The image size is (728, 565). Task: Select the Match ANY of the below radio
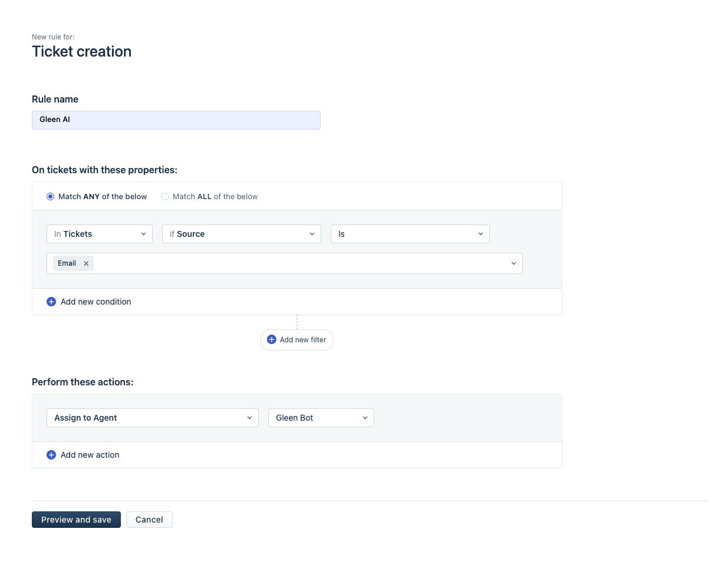point(51,197)
